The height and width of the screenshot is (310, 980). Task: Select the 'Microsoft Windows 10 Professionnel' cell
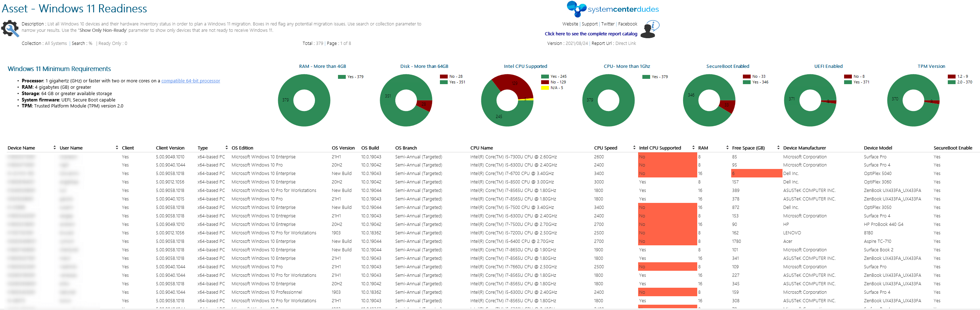(267, 293)
